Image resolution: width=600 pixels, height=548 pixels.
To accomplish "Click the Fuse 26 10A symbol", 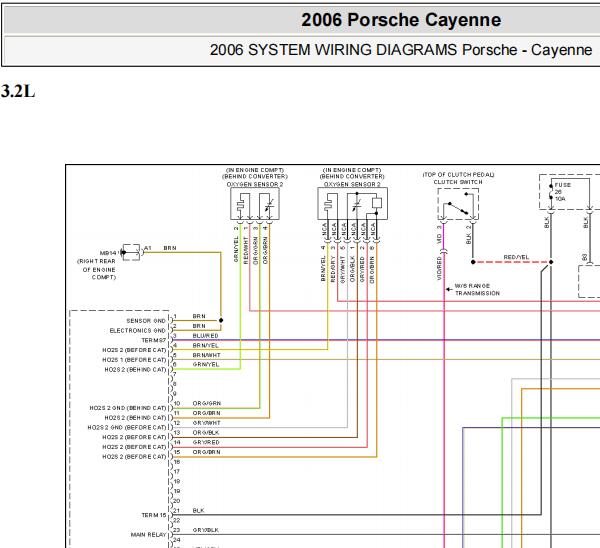I will (551, 192).
